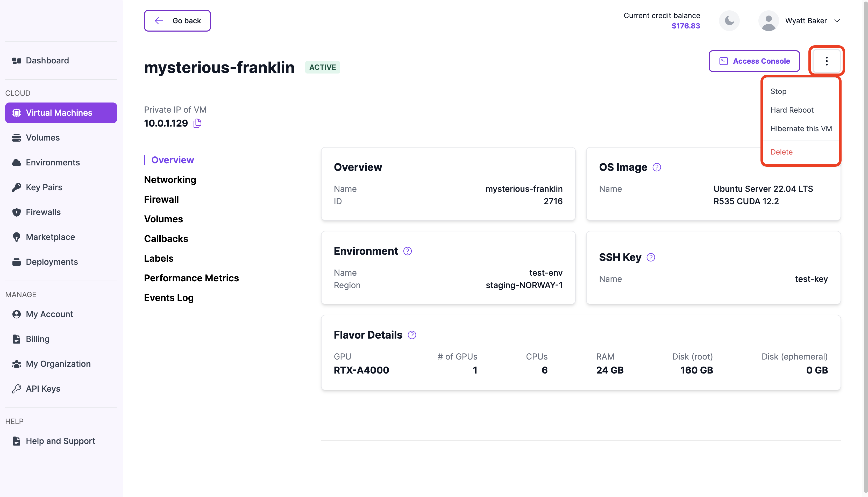Click the SSH Key help icon
This screenshot has height=497, width=868.
650,257
